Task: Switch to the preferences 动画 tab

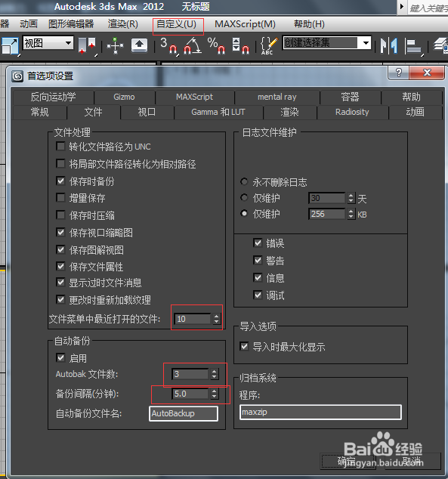Action: pyautogui.click(x=415, y=112)
